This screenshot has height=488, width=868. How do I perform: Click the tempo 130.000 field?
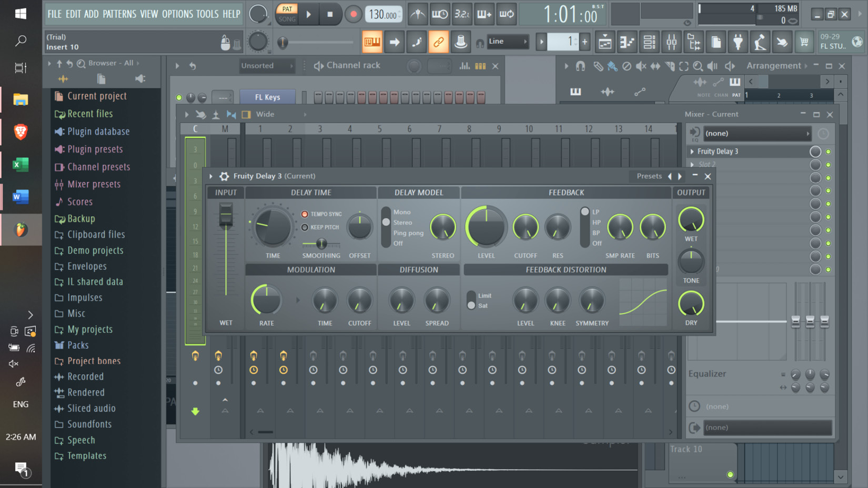point(383,14)
